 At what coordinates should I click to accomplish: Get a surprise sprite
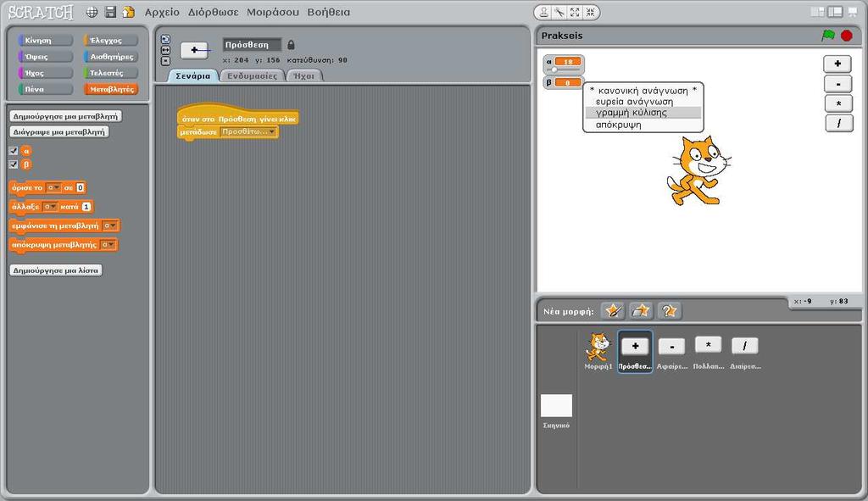669,311
